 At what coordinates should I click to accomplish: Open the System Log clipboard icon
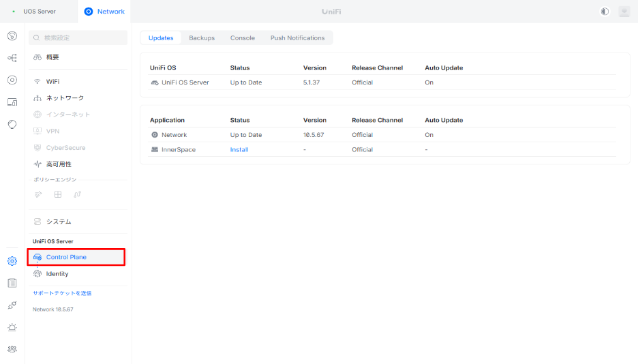[x=12, y=283]
